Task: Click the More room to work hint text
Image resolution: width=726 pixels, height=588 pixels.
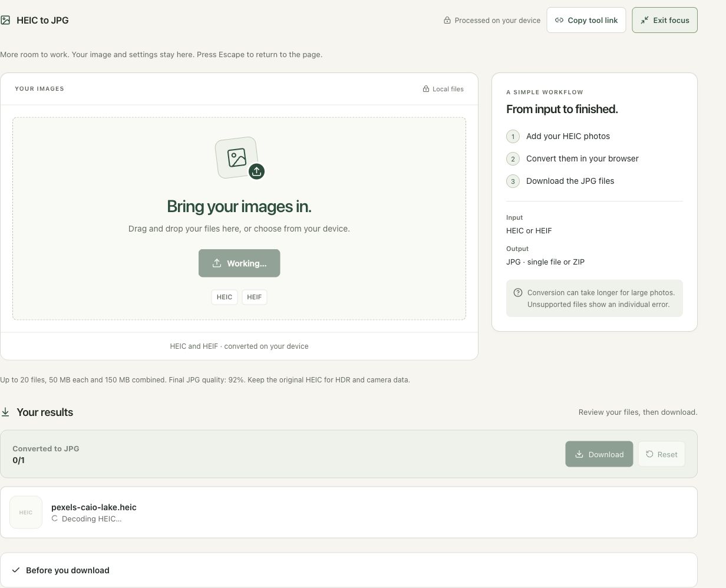Action: 161,55
